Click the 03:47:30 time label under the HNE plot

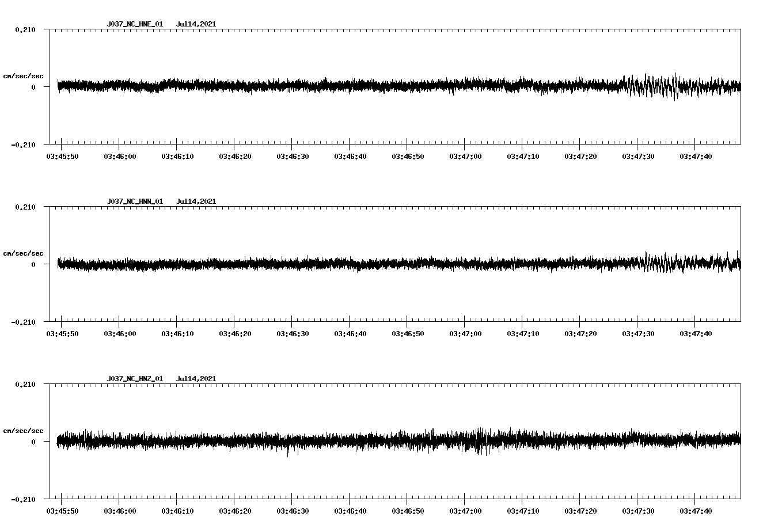pyautogui.click(x=638, y=157)
